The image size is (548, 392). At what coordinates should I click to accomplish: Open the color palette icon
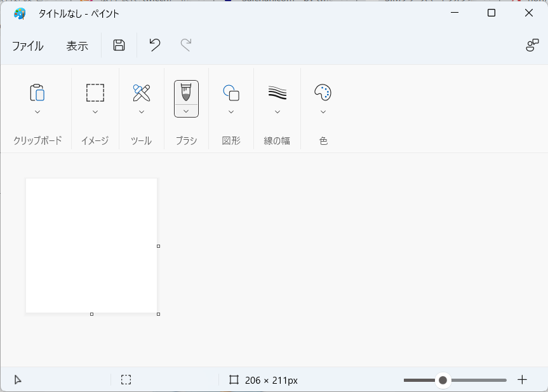[323, 93]
